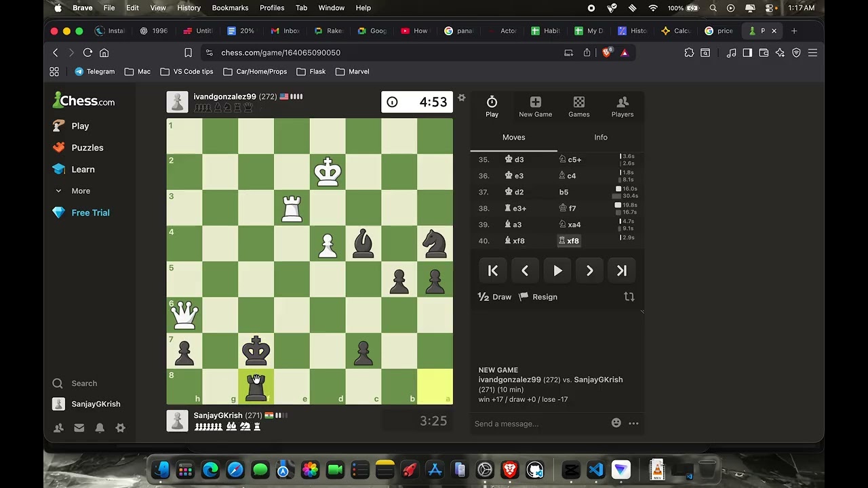Click the browser back arrow
The height and width of the screenshot is (488, 868).
click(56, 53)
